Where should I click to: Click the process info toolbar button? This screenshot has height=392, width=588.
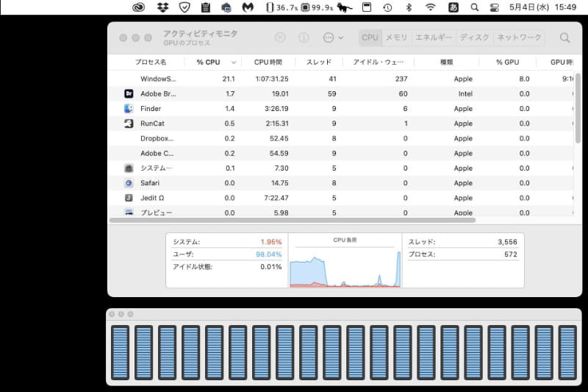(304, 38)
